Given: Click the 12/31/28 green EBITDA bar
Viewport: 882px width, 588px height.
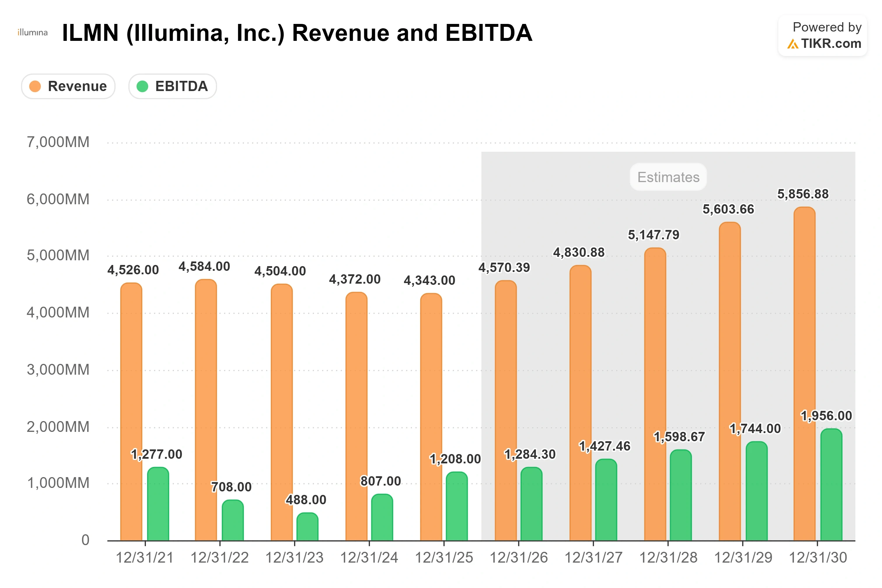Looking at the screenshot, I should click(x=680, y=495).
